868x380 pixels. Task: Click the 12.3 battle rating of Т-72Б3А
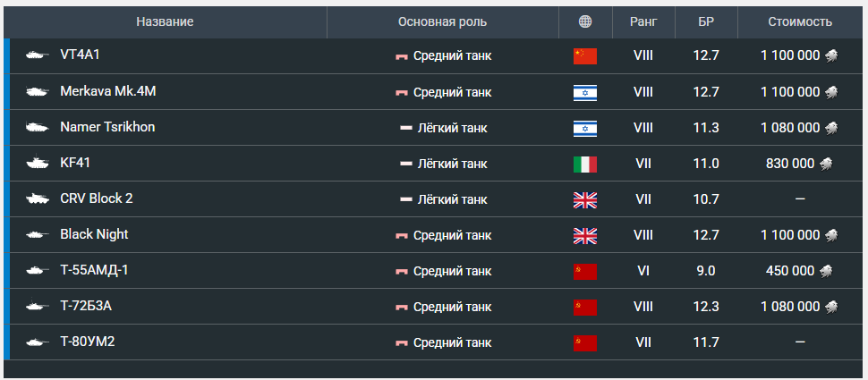click(706, 307)
